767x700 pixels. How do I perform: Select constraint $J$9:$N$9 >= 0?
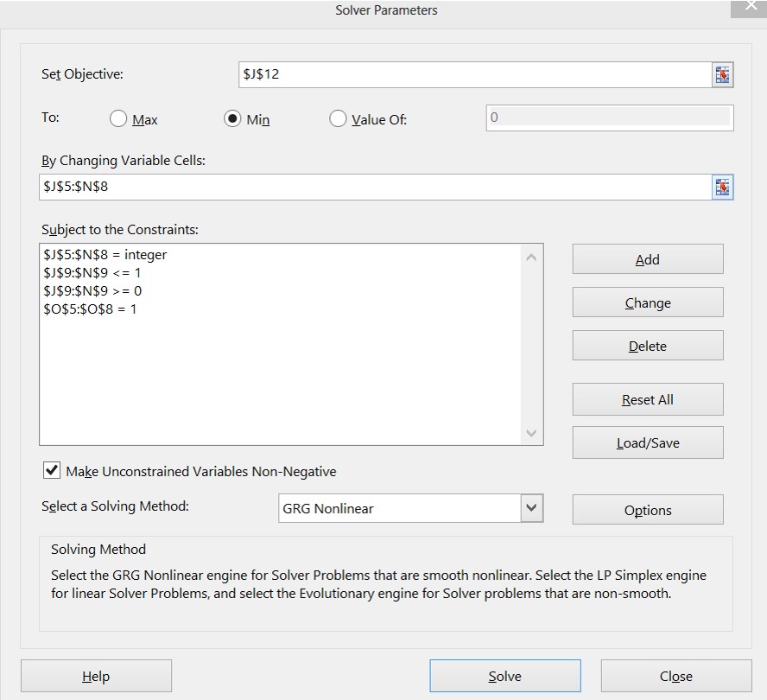(x=92, y=290)
